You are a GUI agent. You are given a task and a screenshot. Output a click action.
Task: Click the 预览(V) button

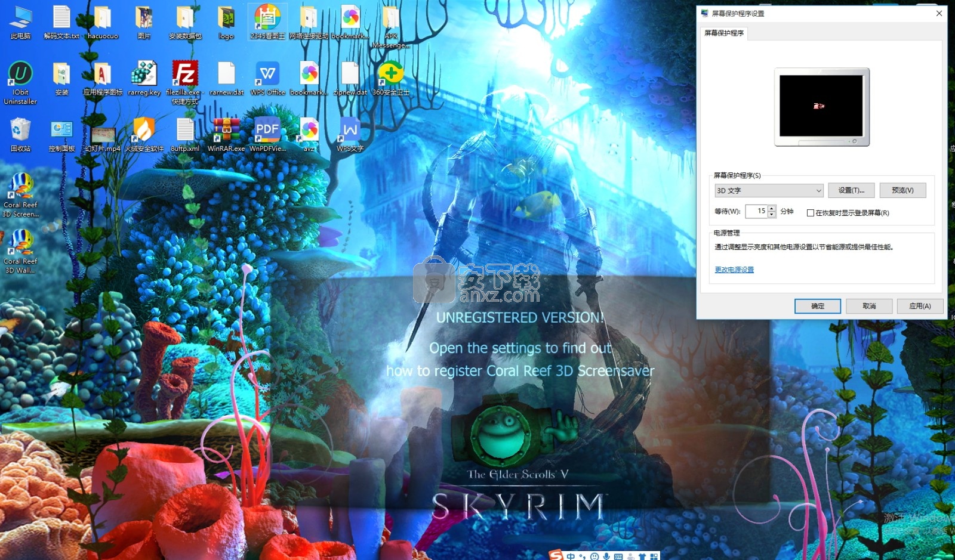pos(902,190)
